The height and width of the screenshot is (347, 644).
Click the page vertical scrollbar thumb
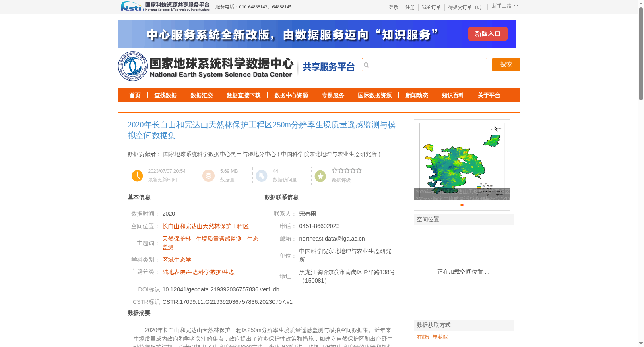[x=641, y=54]
